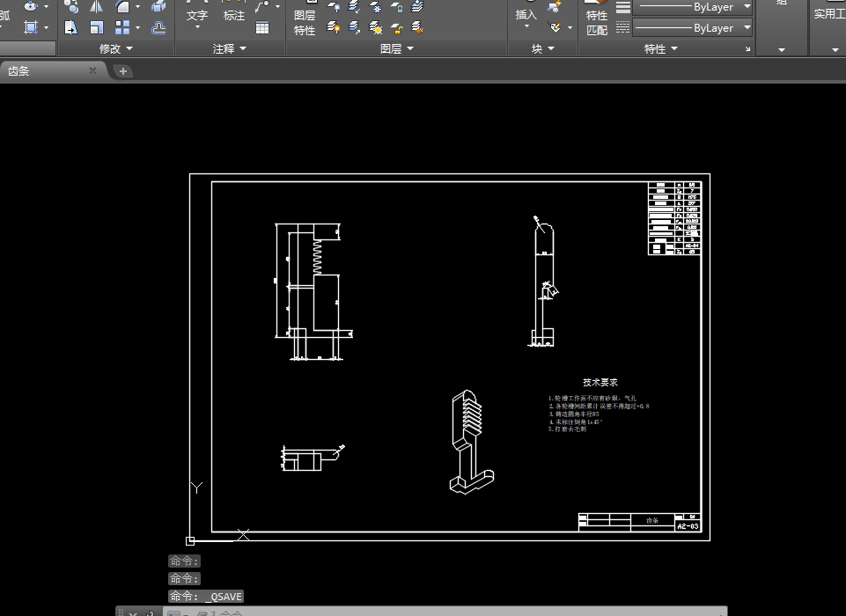Screen dimensions: 846x616
Task: Click the layer lock icon
Action: 396,6
